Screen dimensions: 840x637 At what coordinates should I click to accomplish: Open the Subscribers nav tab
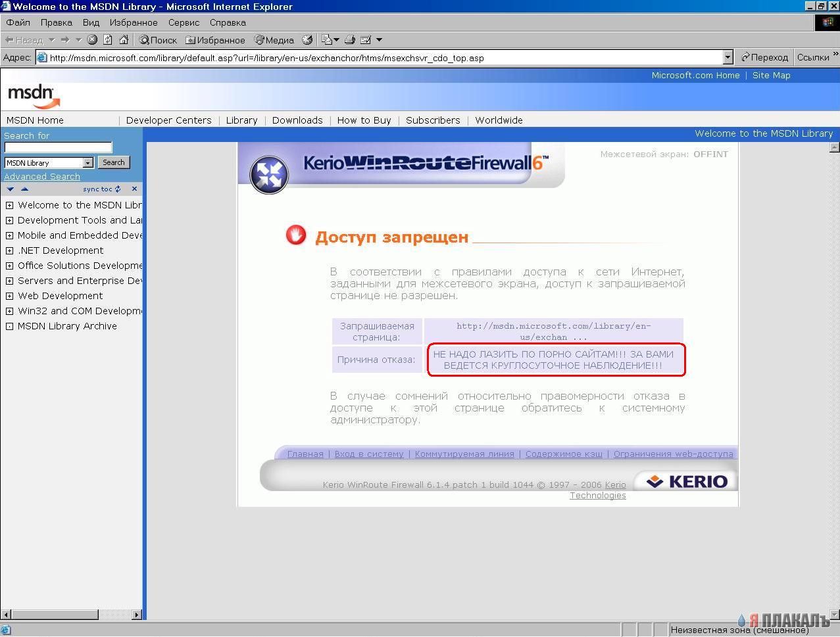(x=433, y=120)
